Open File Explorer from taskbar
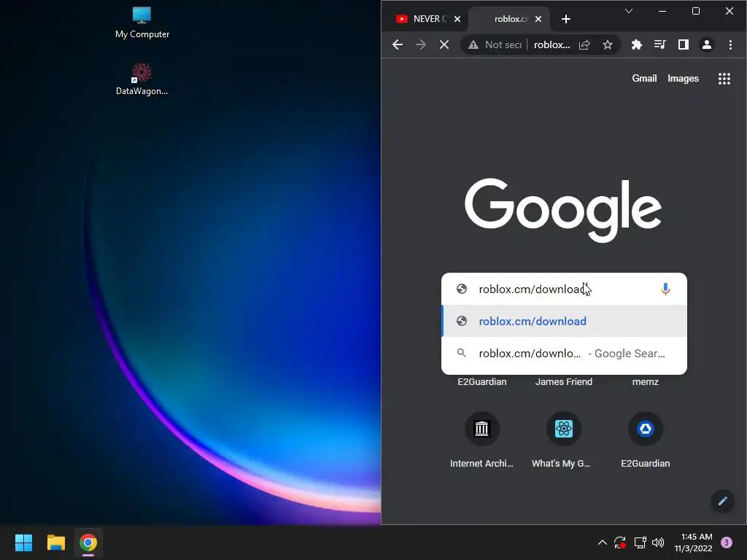 tap(55, 542)
